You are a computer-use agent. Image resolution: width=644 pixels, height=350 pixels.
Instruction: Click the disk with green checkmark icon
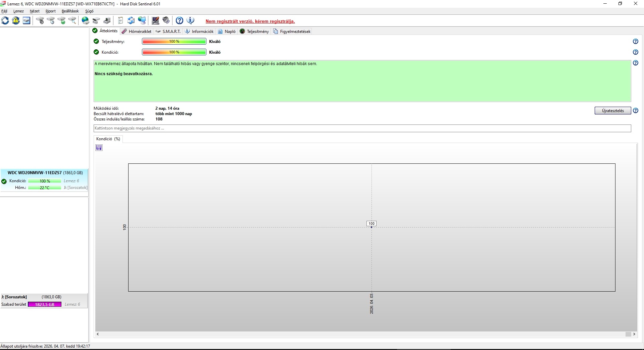(62, 21)
